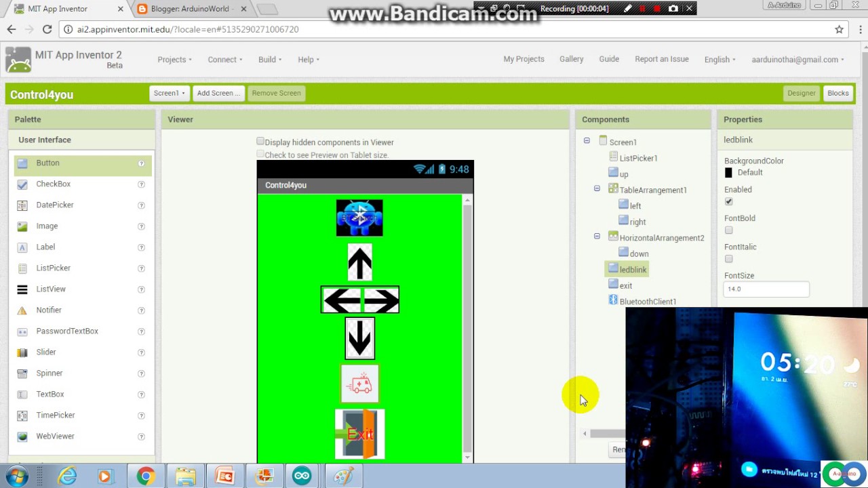Select the Button palette component

[82, 163]
